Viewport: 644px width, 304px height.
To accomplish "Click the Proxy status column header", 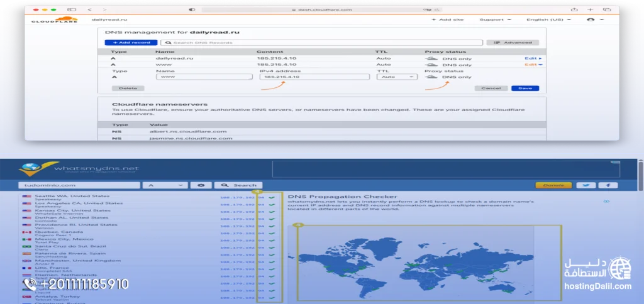I will click(445, 52).
